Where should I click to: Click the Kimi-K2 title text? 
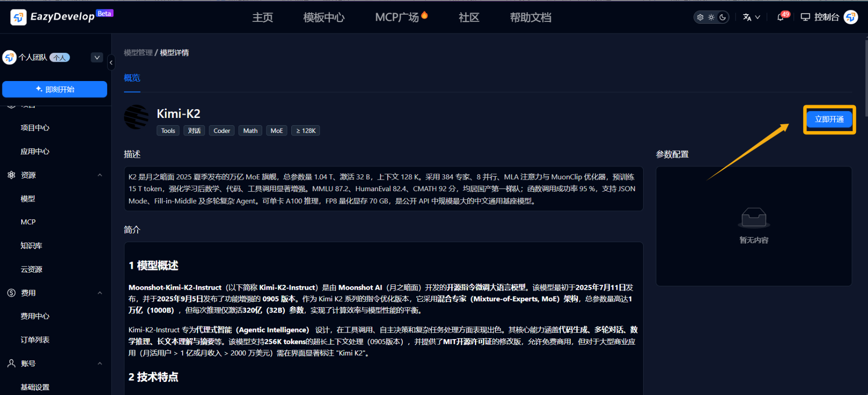coord(178,114)
